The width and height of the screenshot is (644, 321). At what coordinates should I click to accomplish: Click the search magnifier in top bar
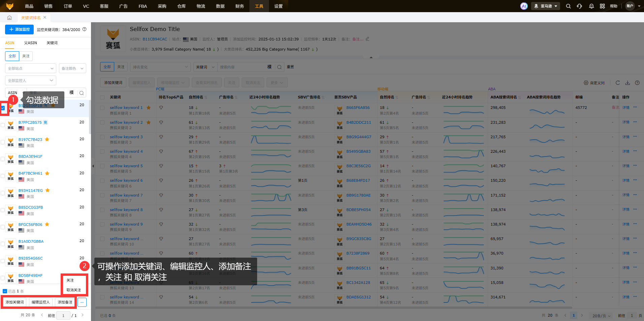coord(568,6)
